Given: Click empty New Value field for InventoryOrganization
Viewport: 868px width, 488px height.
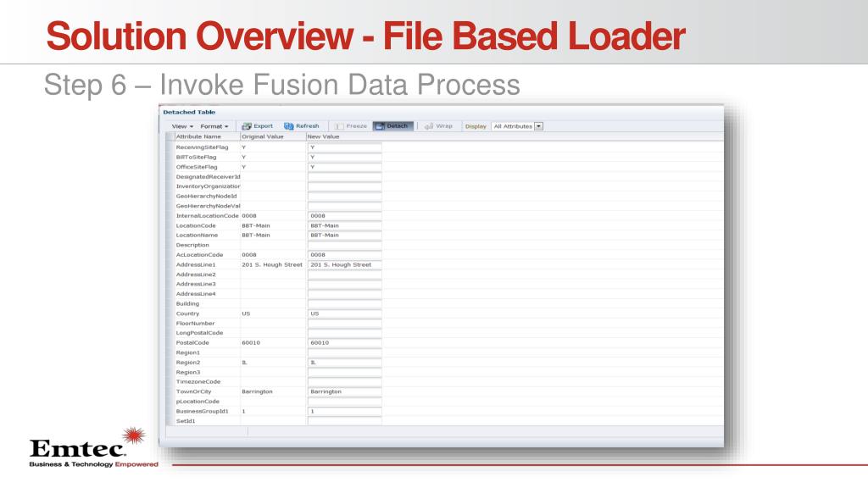Looking at the screenshot, I should [x=344, y=186].
